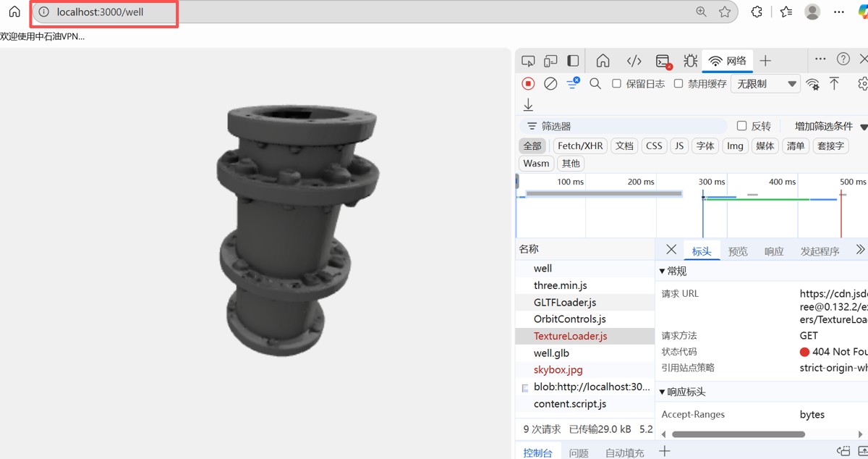868x459 pixels.
Task: Add this page to favorites with the star
Action: [725, 12]
